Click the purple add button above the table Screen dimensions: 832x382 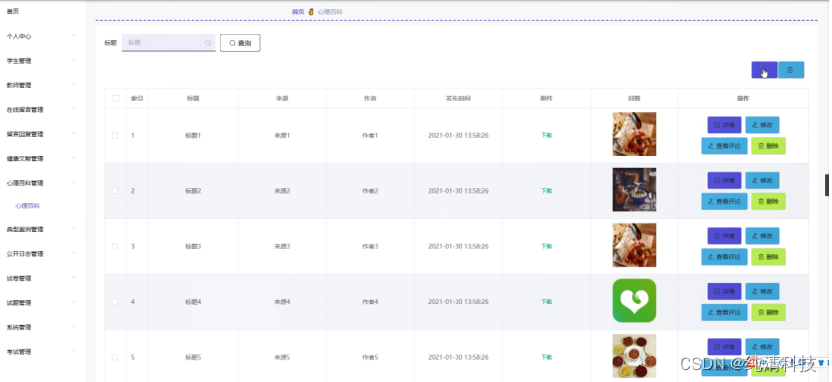tap(764, 70)
